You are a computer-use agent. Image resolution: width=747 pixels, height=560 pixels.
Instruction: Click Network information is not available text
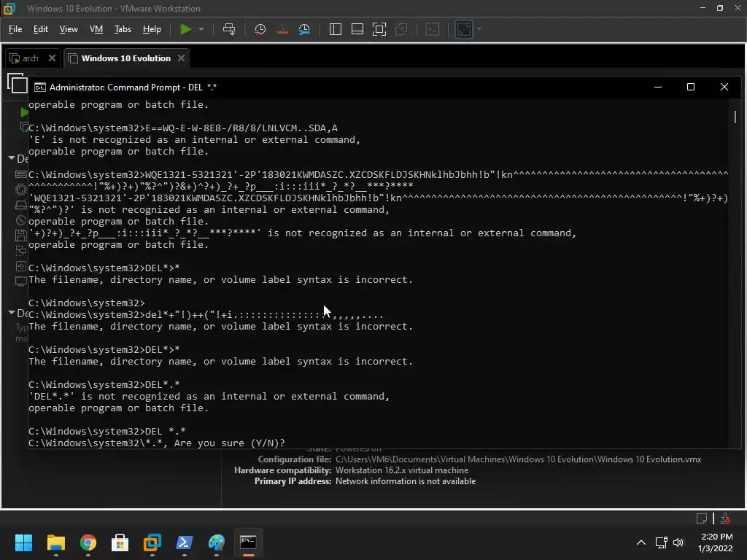(x=406, y=481)
